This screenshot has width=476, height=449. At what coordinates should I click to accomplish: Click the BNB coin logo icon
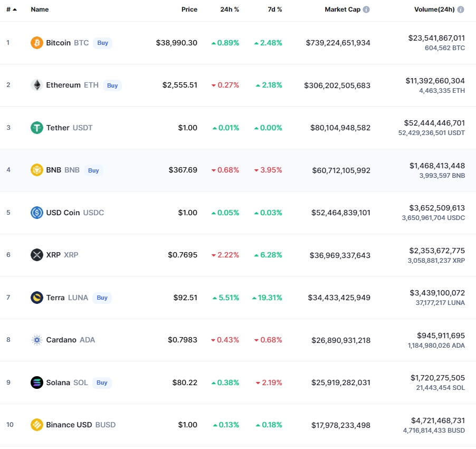tap(37, 170)
